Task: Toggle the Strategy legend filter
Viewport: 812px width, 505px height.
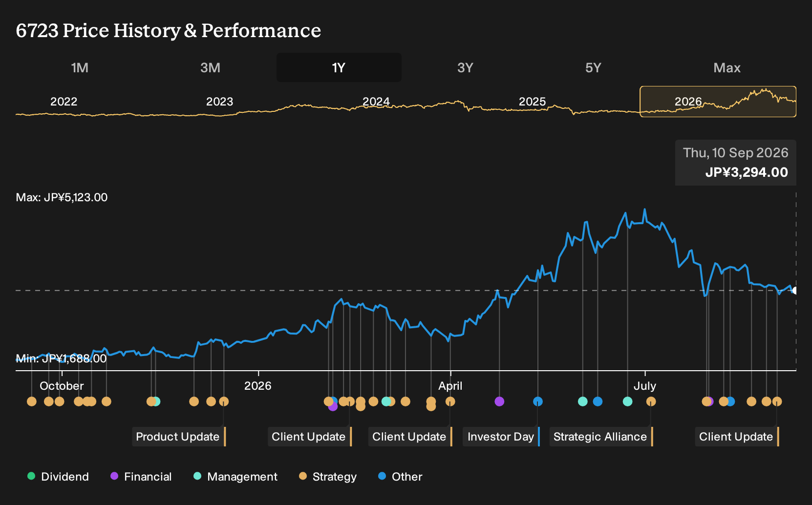Action: point(328,477)
